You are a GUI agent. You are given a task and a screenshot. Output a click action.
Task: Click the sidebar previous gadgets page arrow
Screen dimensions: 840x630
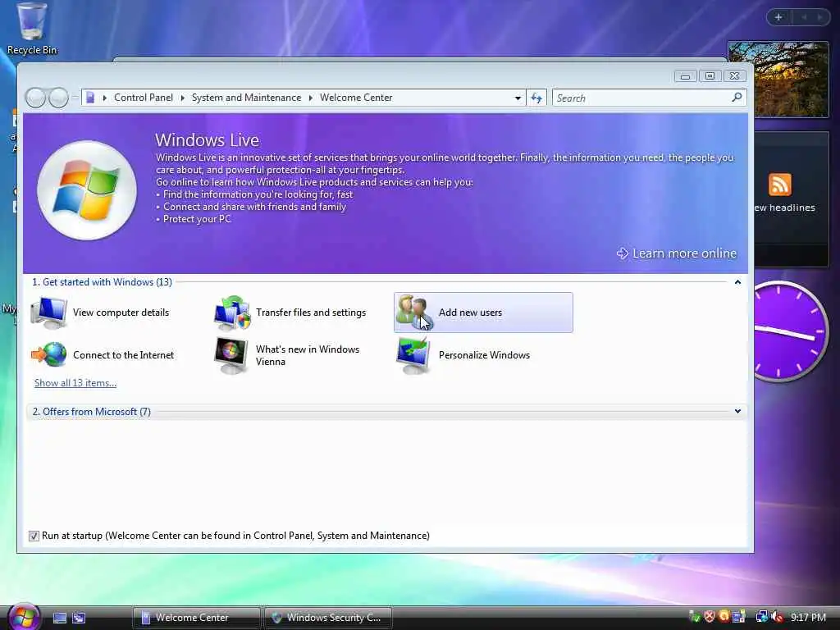tap(804, 17)
